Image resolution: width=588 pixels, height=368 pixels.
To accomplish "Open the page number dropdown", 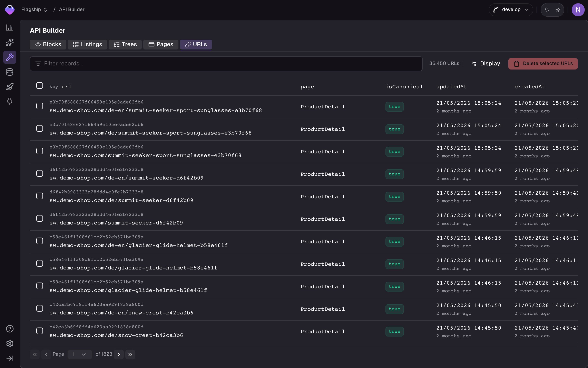I will point(80,354).
